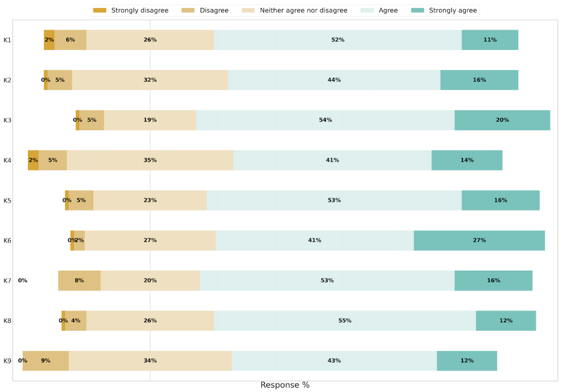Select K8's 55% Agree bar segment
The image size is (562, 392).
tap(345, 321)
